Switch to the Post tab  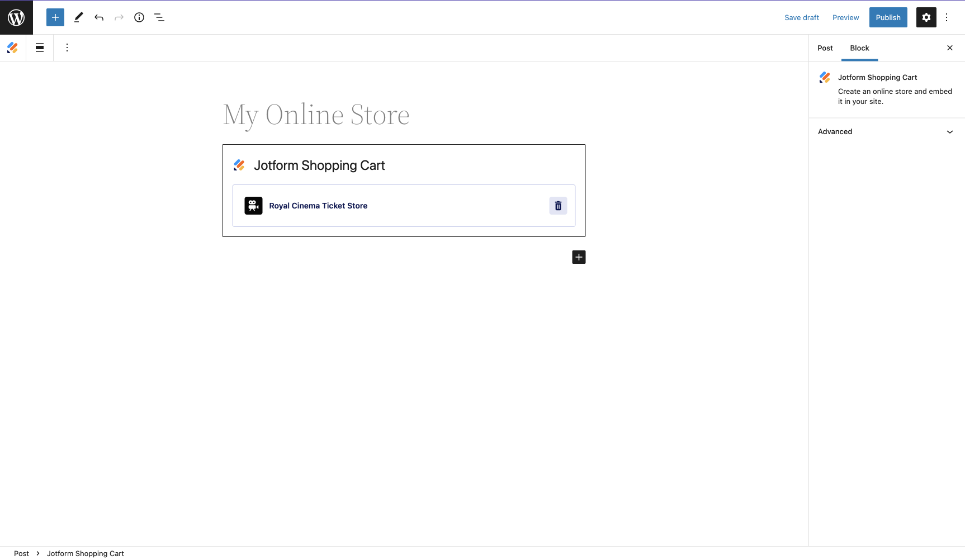825,48
